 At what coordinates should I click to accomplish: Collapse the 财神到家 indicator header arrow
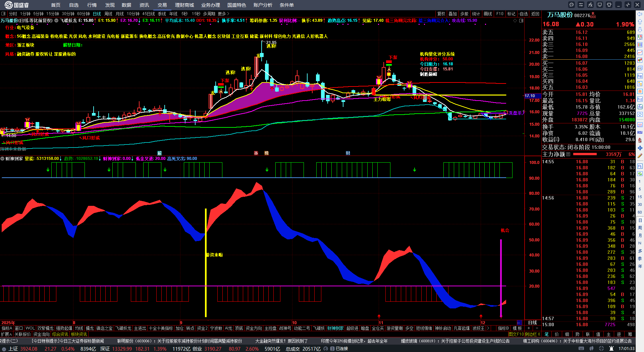click(x=2, y=159)
